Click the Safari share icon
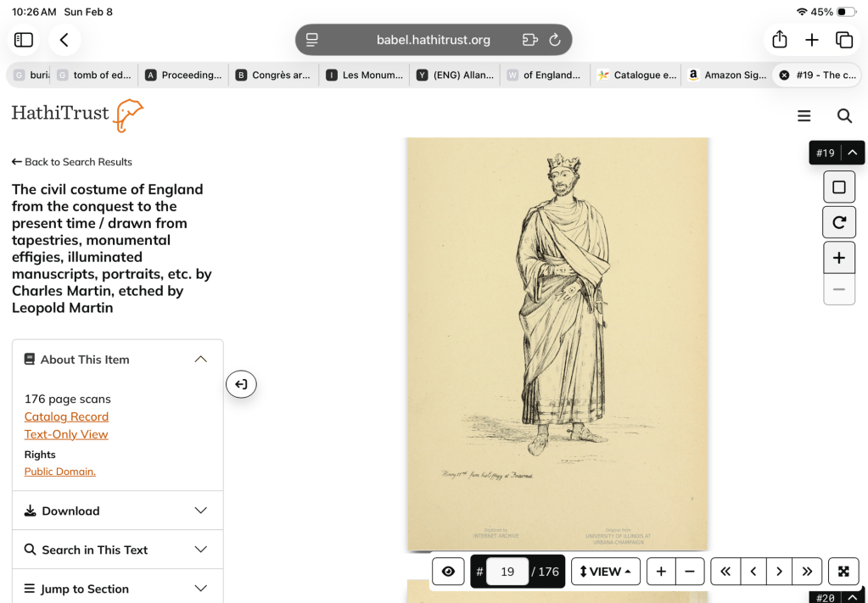The height and width of the screenshot is (603, 868). [x=779, y=40]
